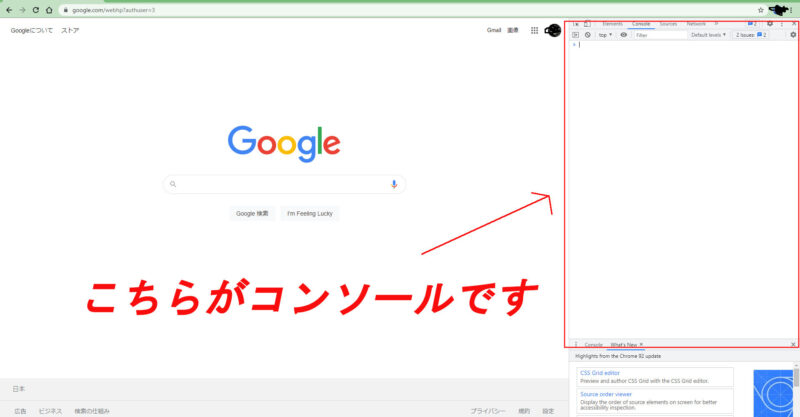The height and width of the screenshot is (417, 800).
Task: Click the browser forward arrow
Action: point(22,10)
